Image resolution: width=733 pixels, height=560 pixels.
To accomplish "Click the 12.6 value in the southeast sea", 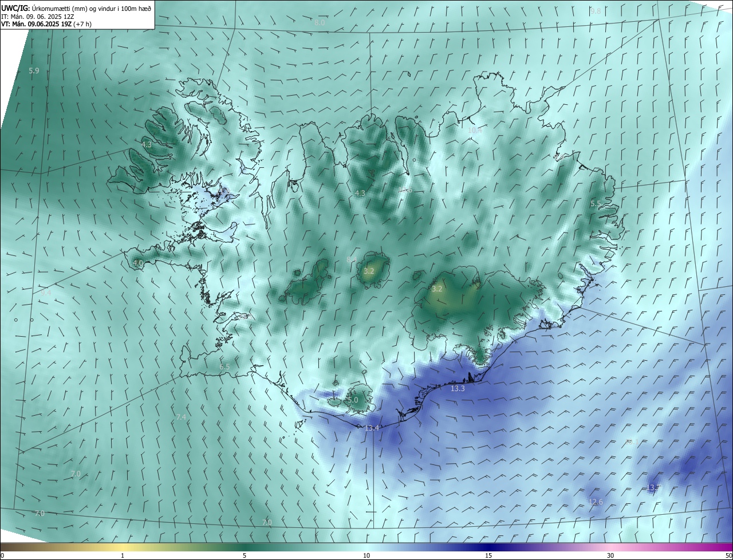I will pos(596,502).
